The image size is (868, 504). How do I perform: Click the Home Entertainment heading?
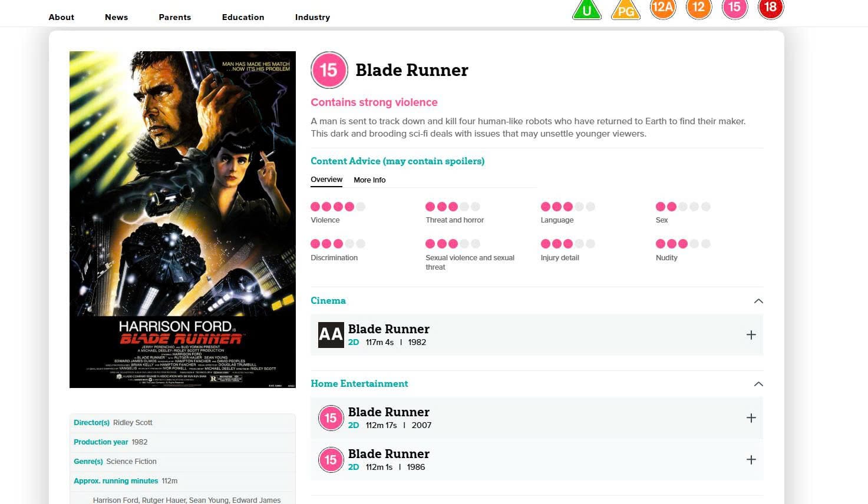point(359,383)
